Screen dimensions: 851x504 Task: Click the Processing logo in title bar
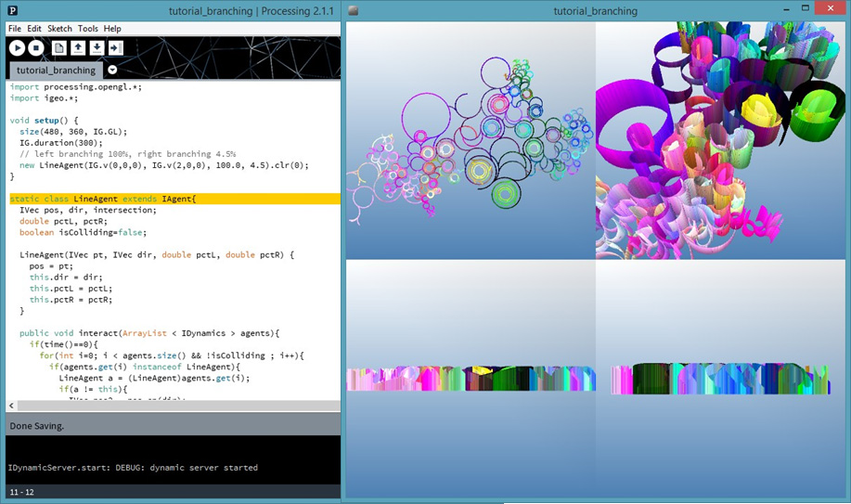(13, 11)
